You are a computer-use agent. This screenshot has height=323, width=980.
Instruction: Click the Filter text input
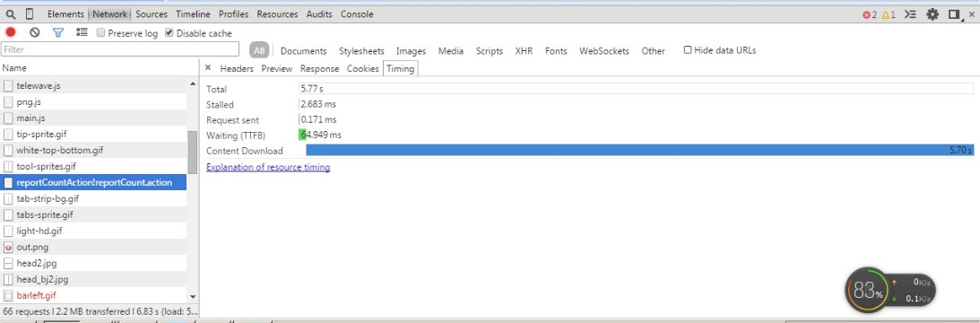pyautogui.click(x=120, y=49)
